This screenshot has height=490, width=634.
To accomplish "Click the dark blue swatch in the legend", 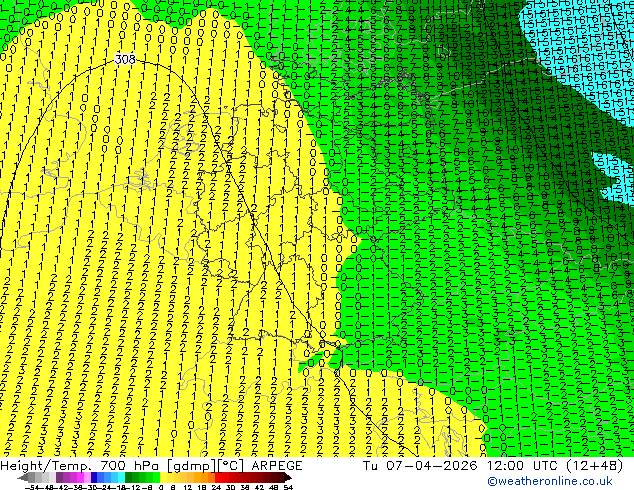I will (x=94, y=477).
